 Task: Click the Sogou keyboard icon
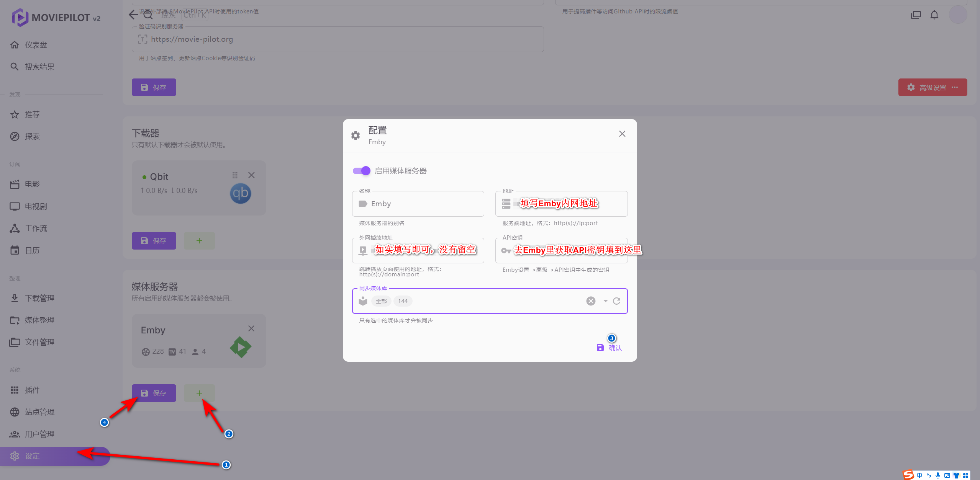click(947, 475)
